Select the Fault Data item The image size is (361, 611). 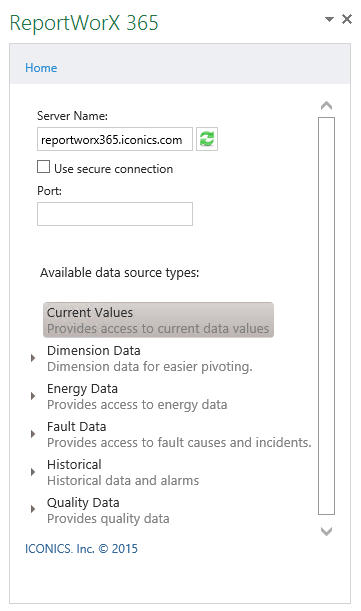179,434
